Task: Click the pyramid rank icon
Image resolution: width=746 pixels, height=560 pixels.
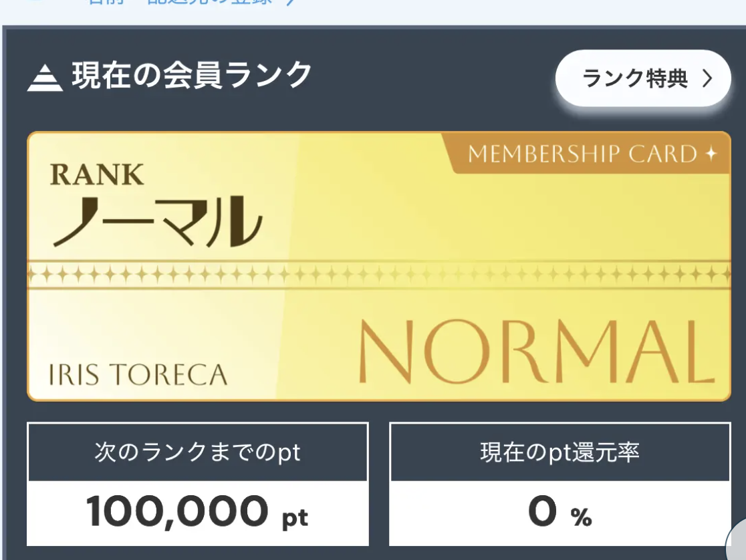Action: [45, 78]
